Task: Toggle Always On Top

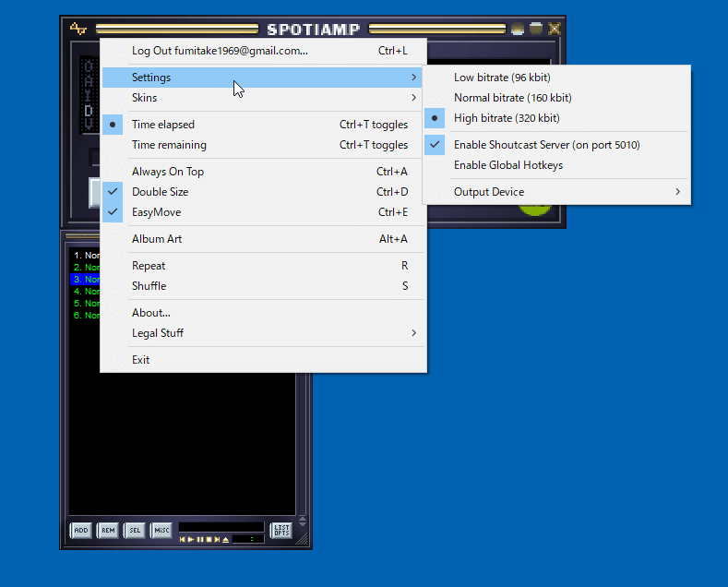Action: 263,172
